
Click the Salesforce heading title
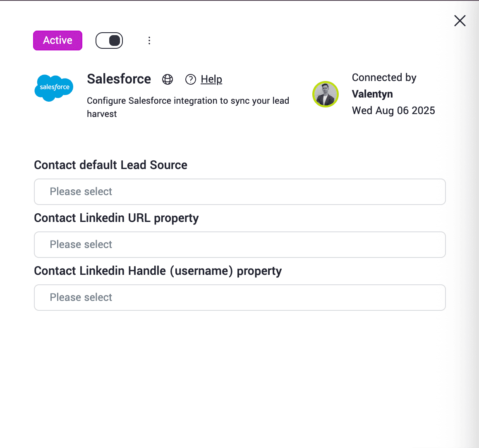point(119,79)
